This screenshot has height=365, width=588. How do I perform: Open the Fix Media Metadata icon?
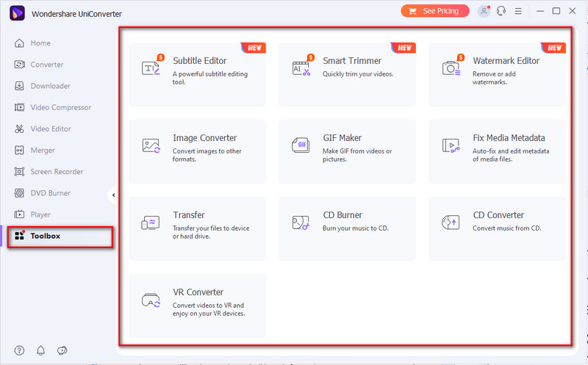coord(451,145)
